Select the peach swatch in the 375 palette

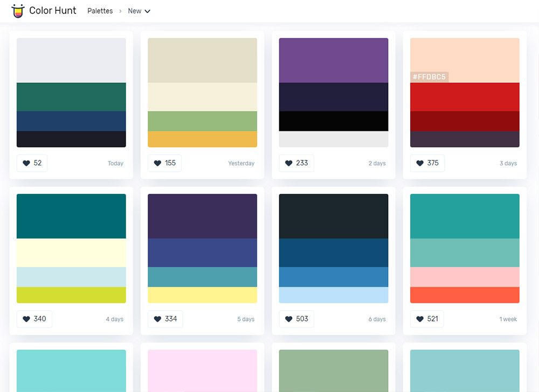(465, 60)
